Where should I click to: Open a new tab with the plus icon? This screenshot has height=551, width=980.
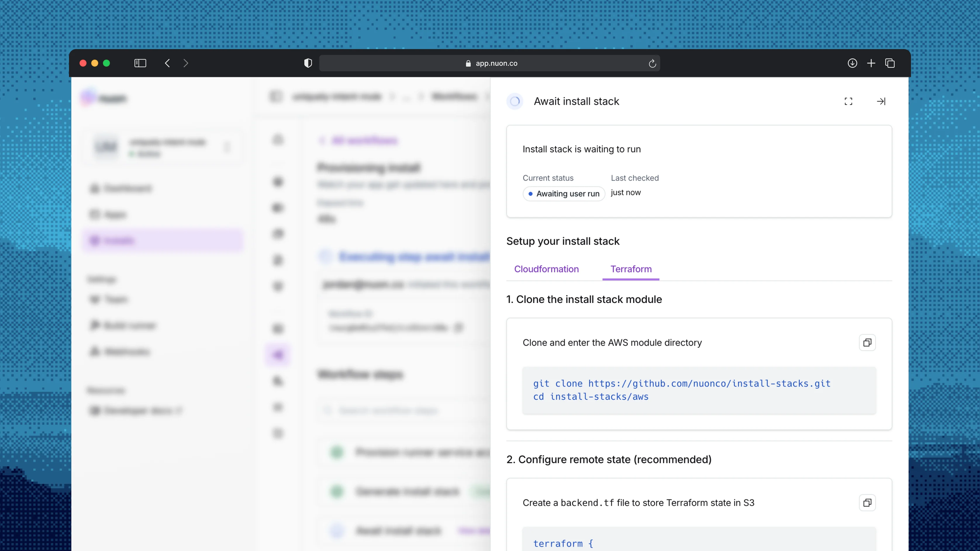coord(871,63)
